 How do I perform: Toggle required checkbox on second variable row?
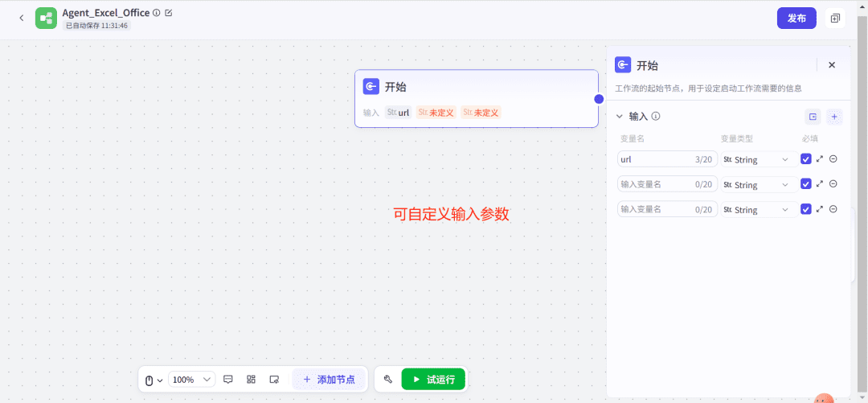click(x=806, y=184)
